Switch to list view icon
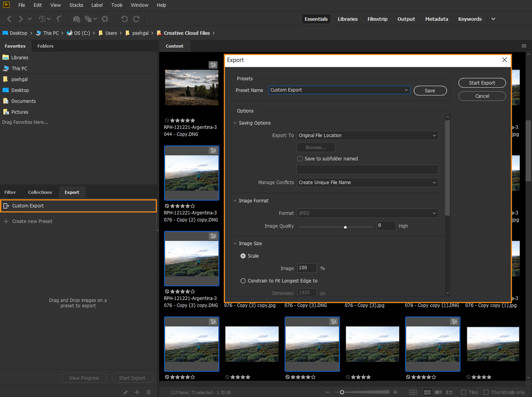 [449, 392]
